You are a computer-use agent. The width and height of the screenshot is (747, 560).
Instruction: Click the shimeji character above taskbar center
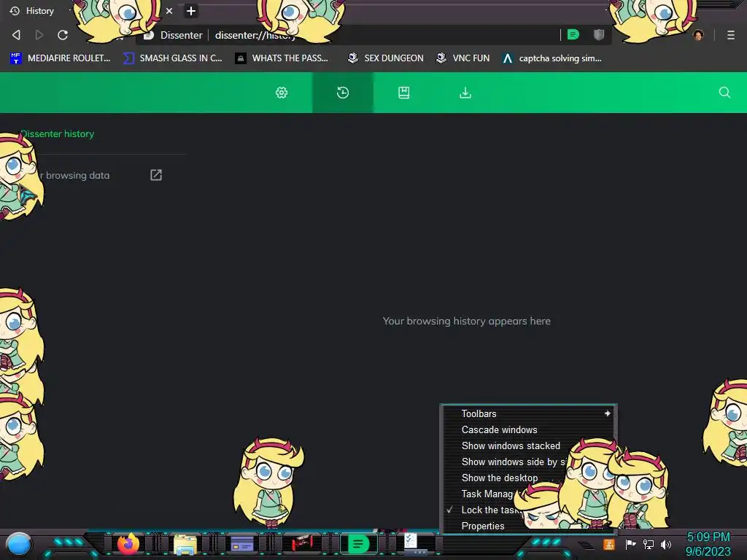pyautogui.click(x=268, y=482)
